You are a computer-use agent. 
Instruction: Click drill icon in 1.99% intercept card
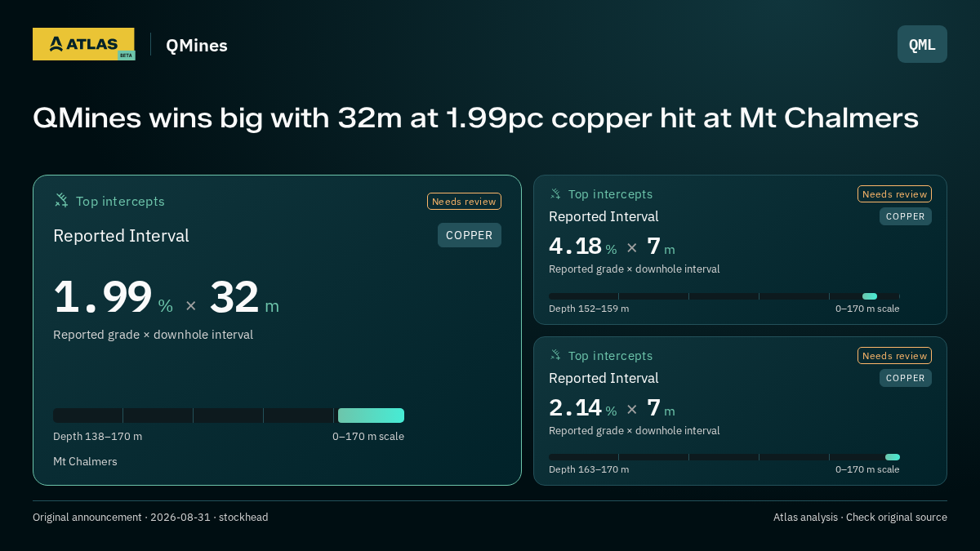click(61, 201)
